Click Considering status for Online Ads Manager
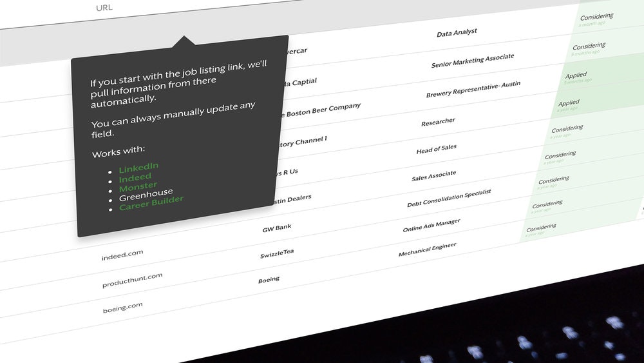Screen dimensions: 644x363 click(547, 204)
